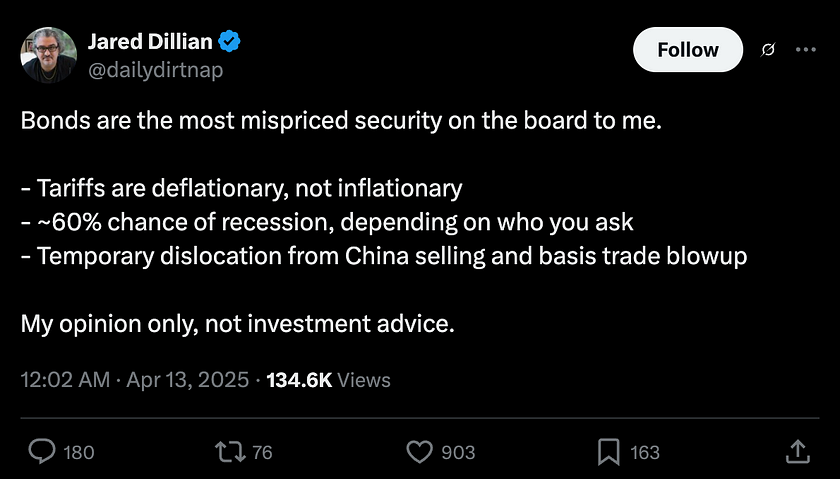Viewport: 840px width, 479px height.
Task: Click the 903 likes count
Action: (x=458, y=453)
